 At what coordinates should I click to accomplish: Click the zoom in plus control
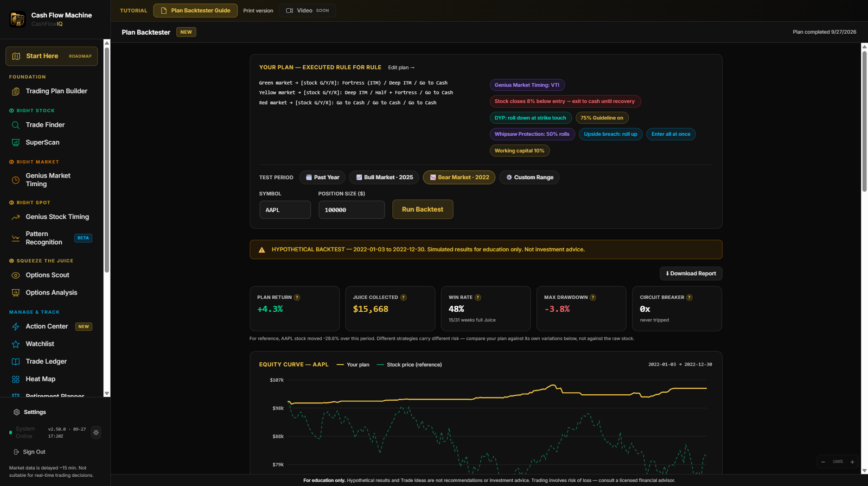click(x=852, y=462)
